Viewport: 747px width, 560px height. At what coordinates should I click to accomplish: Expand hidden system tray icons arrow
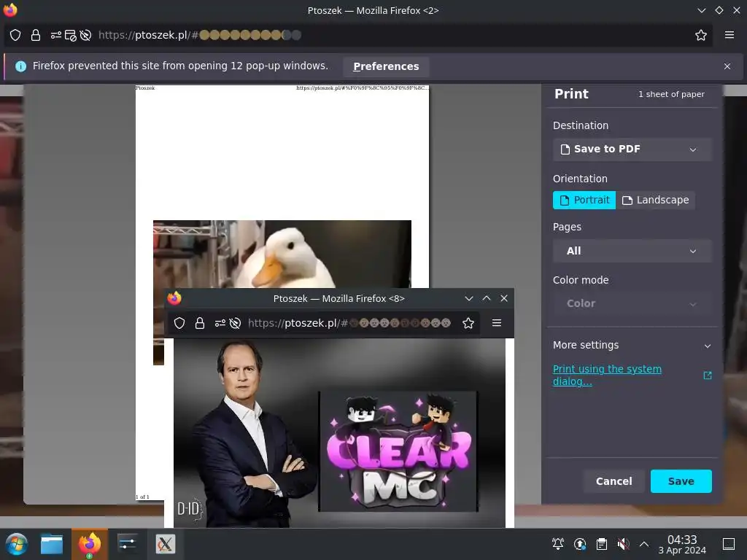point(644,544)
